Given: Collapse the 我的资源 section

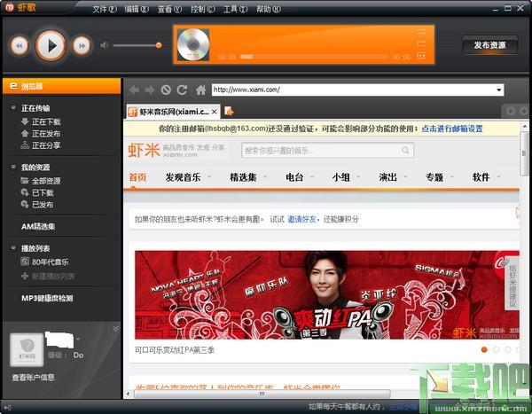Looking at the screenshot, I should coord(13,167).
